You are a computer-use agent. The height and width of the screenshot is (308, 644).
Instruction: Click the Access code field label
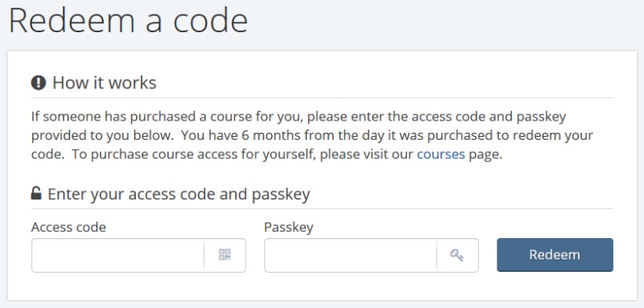68,227
